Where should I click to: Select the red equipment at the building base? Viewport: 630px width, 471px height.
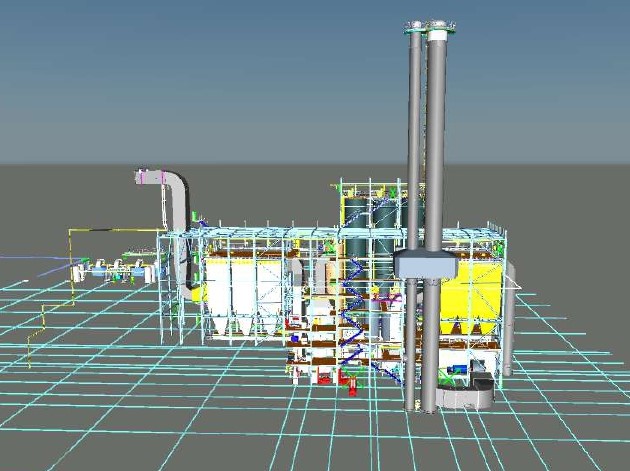350,380
